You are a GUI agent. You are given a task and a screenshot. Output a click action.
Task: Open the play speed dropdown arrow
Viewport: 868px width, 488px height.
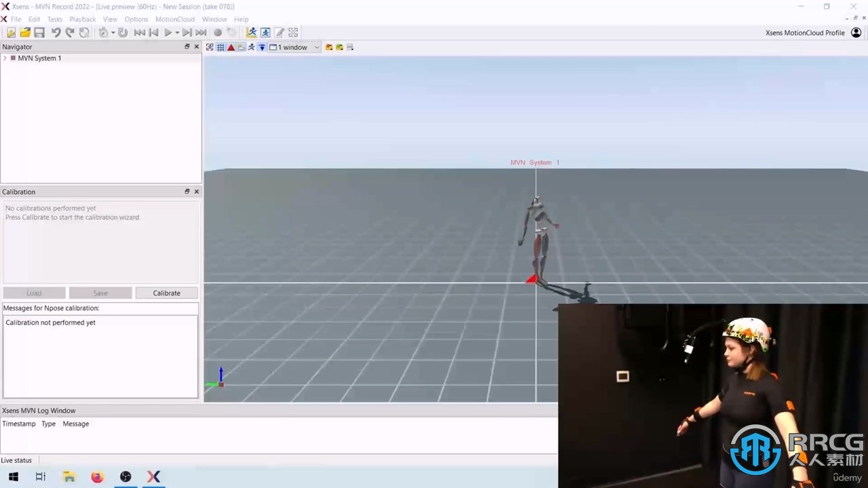tap(177, 33)
